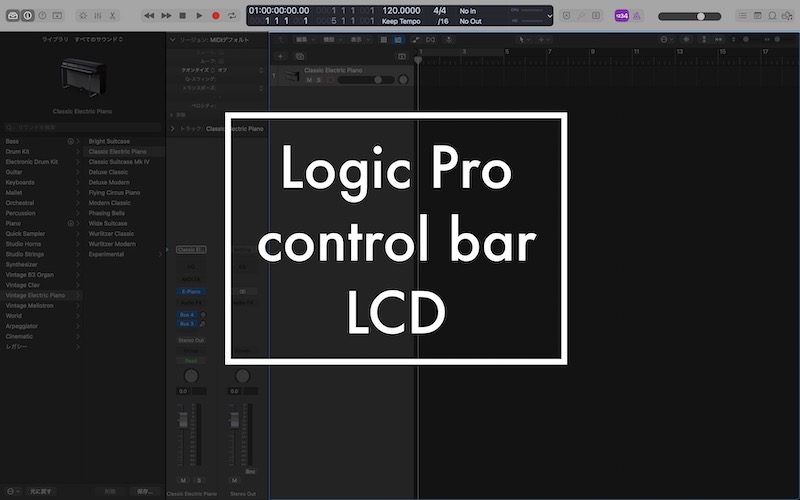Click the Play transport button
Screen dimensions: 800x500
click(199, 16)
